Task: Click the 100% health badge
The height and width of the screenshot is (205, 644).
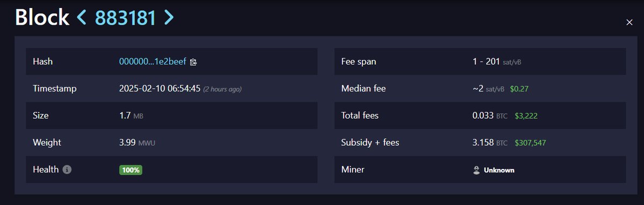Action: pos(131,169)
